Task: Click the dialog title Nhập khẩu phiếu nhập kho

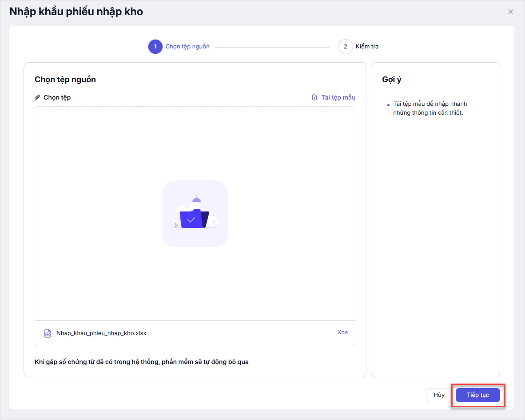Action: coord(76,12)
